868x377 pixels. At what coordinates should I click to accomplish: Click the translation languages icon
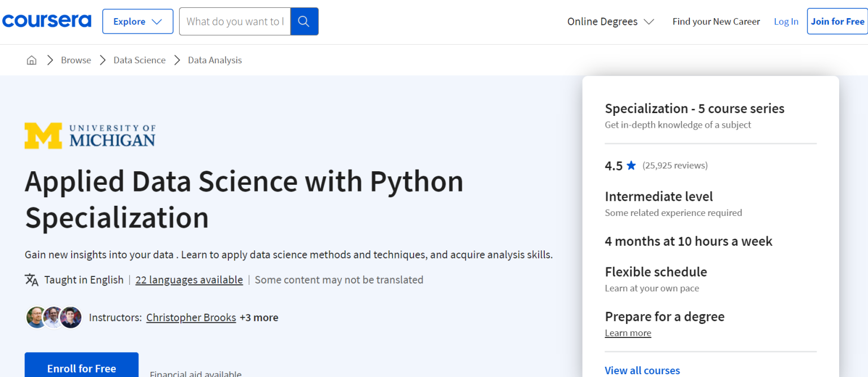pyautogui.click(x=32, y=279)
